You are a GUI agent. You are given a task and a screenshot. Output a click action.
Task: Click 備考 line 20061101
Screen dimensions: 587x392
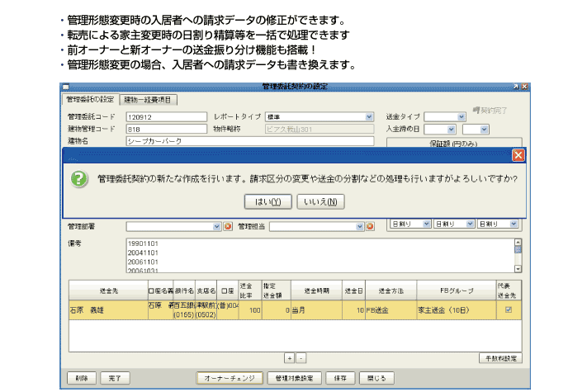point(143,262)
